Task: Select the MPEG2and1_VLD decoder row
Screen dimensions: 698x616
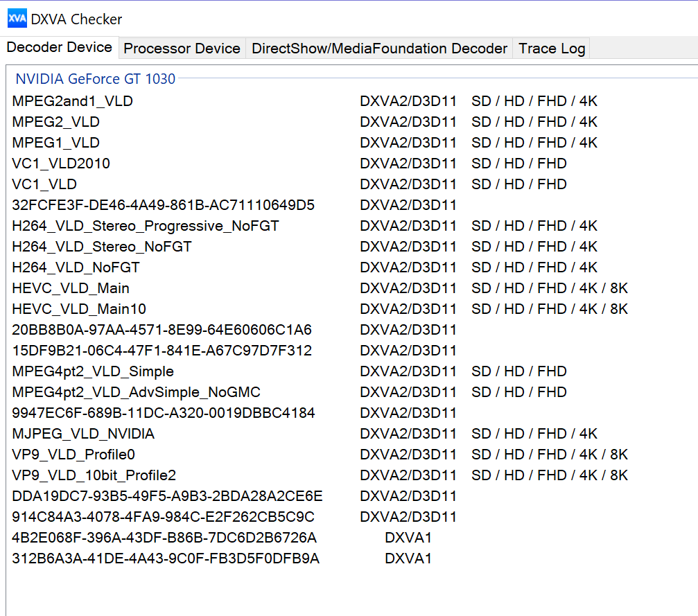Action: pos(351,101)
